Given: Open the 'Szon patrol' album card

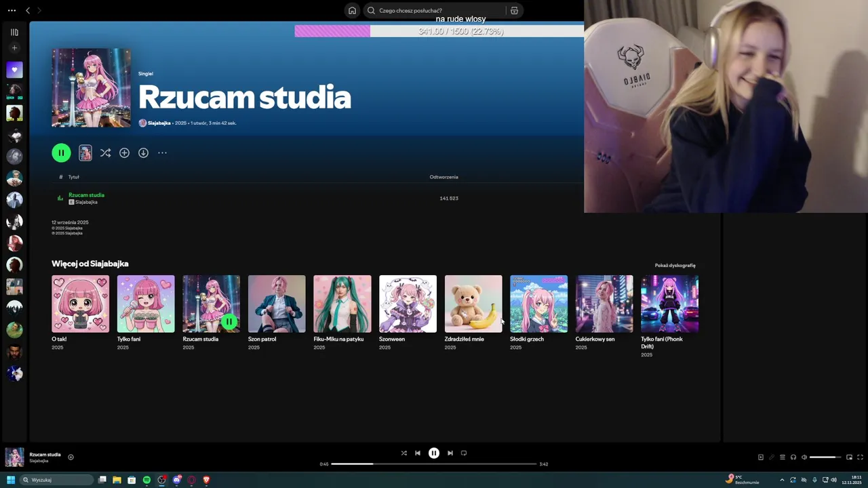Looking at the screenshot, I should tap(277, 312).
